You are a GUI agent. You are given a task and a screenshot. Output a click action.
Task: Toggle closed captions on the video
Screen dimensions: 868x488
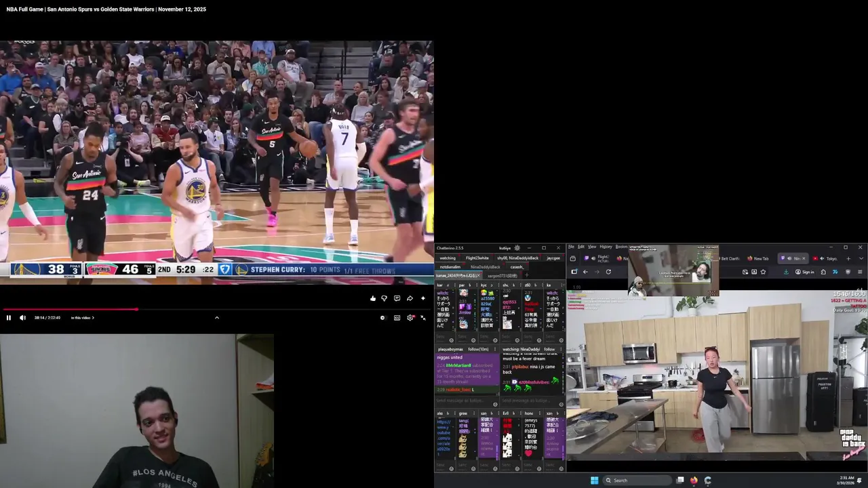(397, 318)
